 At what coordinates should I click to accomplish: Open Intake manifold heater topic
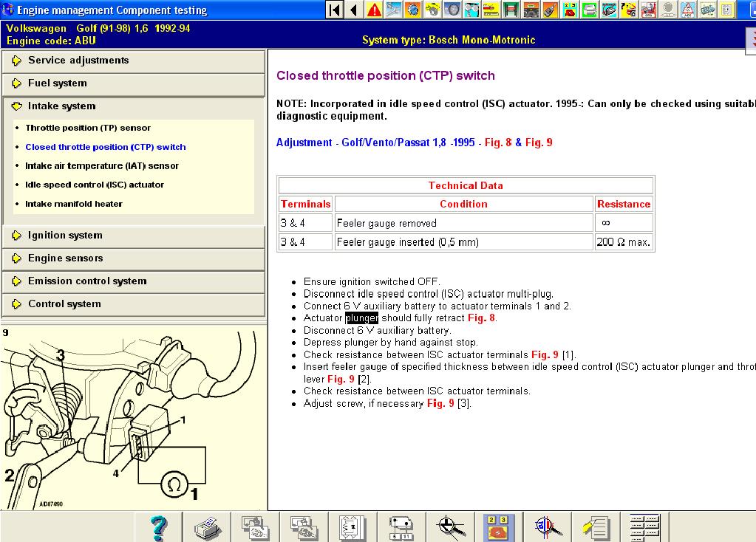(x=74, y=204)
